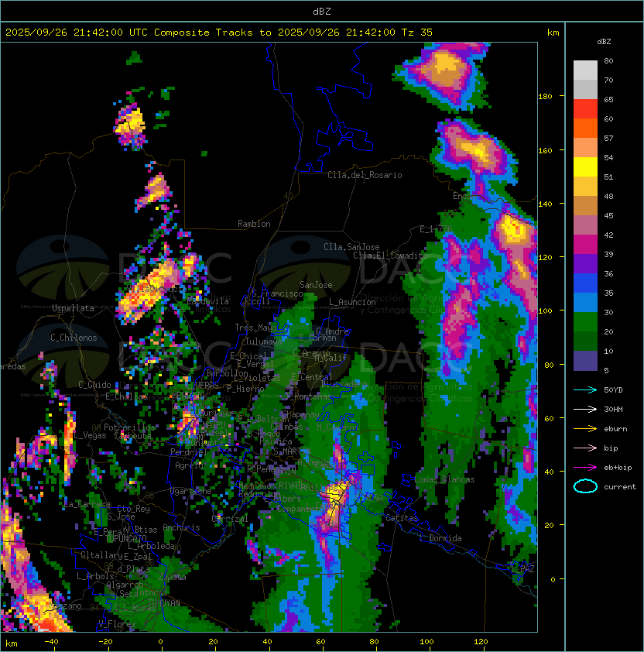Click the 'dBZ' title at top

click(322, 11)
